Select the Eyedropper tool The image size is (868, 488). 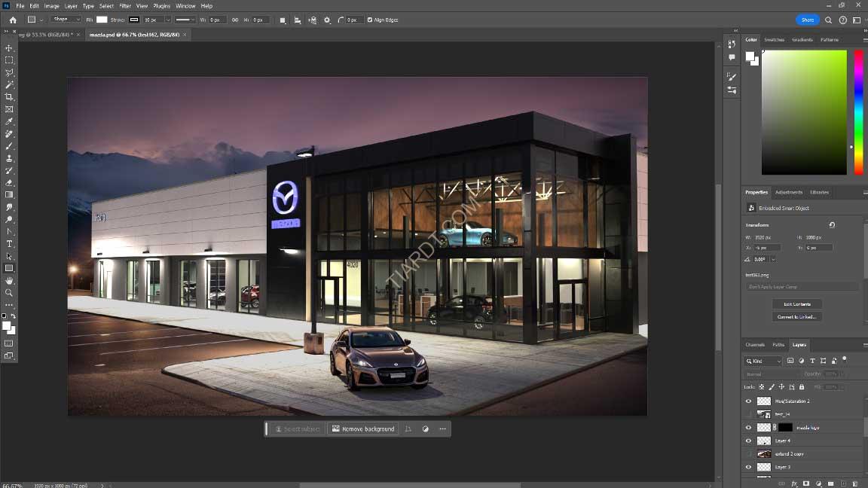tap(9, 122)
